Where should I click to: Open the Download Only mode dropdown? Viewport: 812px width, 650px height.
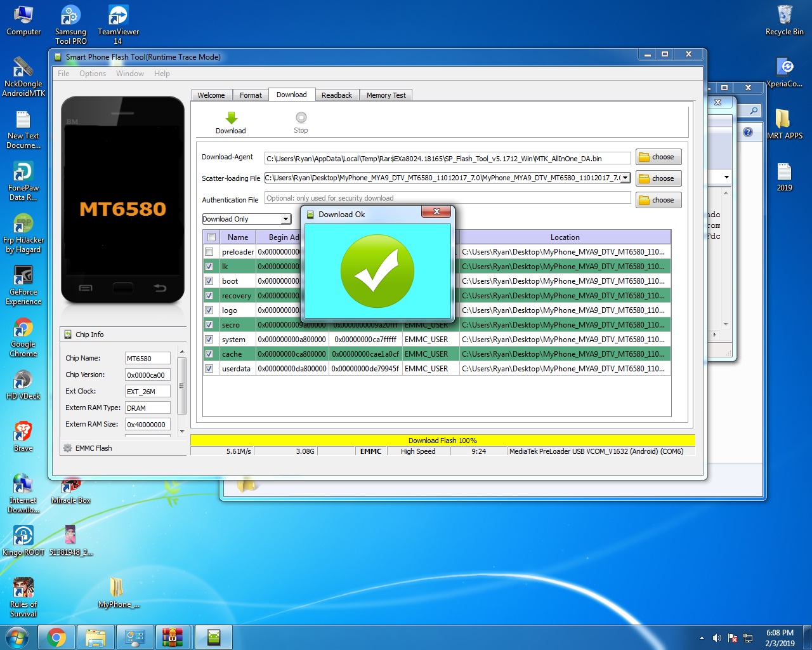coord(285,219)
